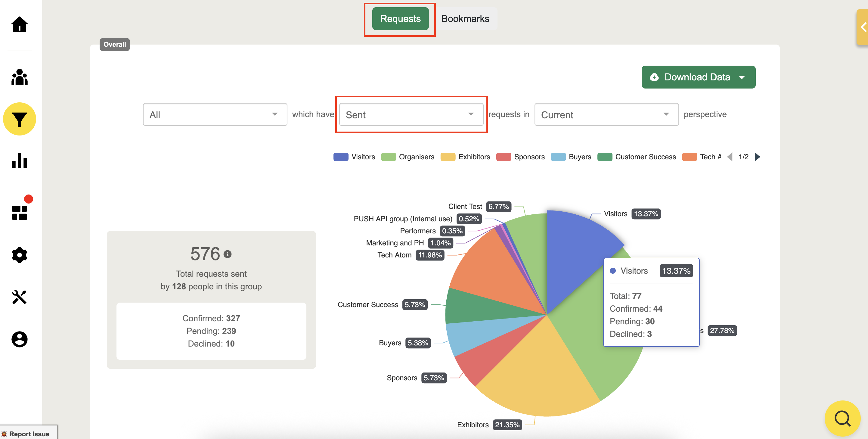Open the 'All' group dropdown

point(215,115)
